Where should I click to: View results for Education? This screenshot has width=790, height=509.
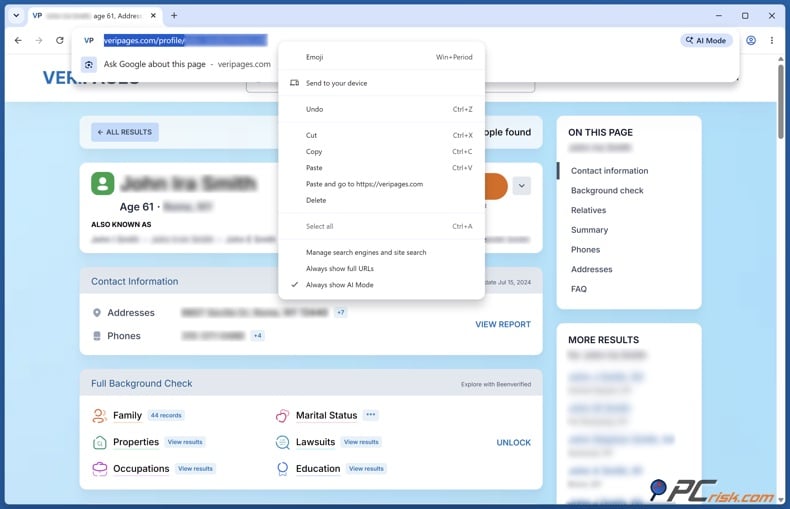[x=366, y=469]
